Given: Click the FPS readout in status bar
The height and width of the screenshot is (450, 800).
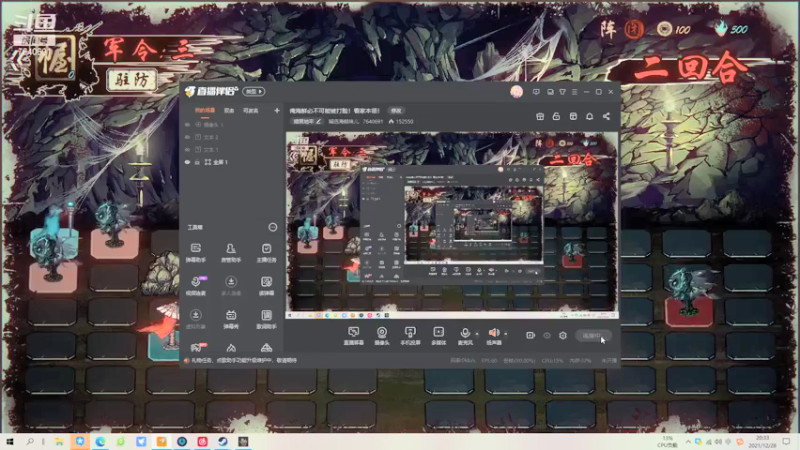Looking at the screenshot, I should tap(489, 361).
